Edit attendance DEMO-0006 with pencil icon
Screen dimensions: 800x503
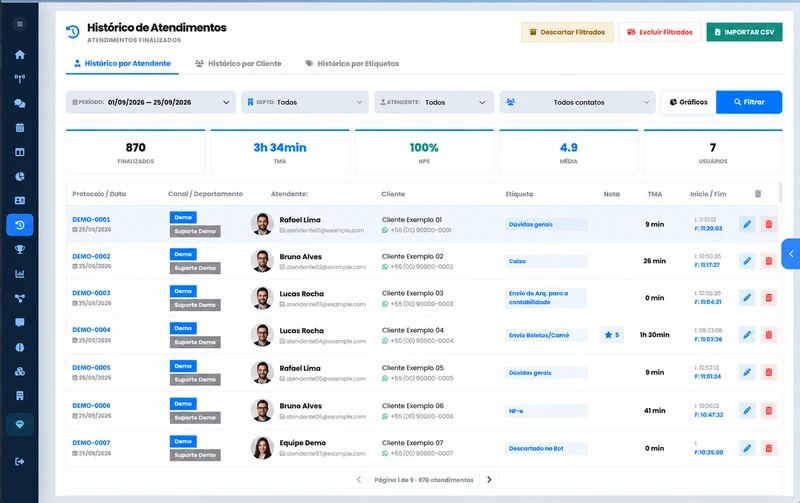(747, 410)
